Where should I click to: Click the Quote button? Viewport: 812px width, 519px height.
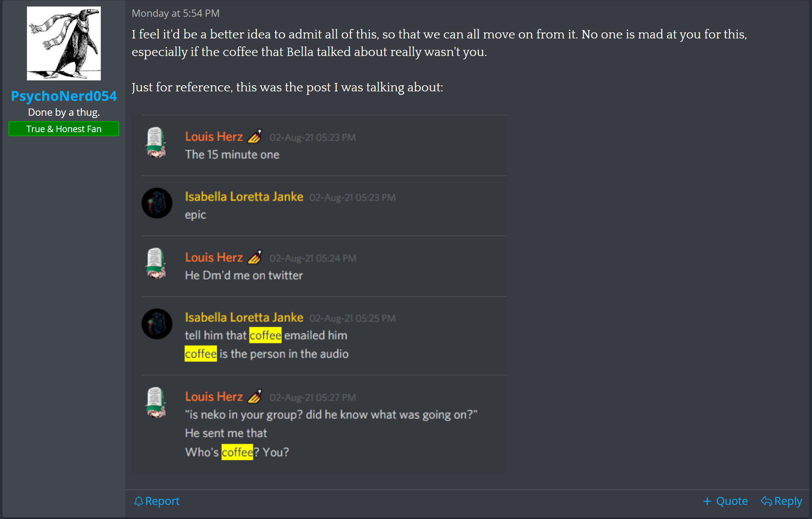725,501
